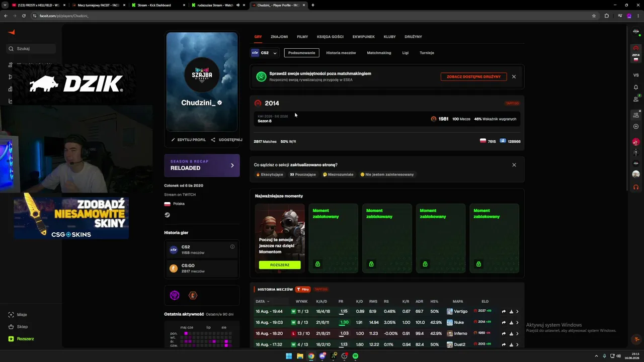Choose Nie jestem zainteresowany feedback option
The height and width of the screenshot is (362, 644).
click(x=387, y=174)
